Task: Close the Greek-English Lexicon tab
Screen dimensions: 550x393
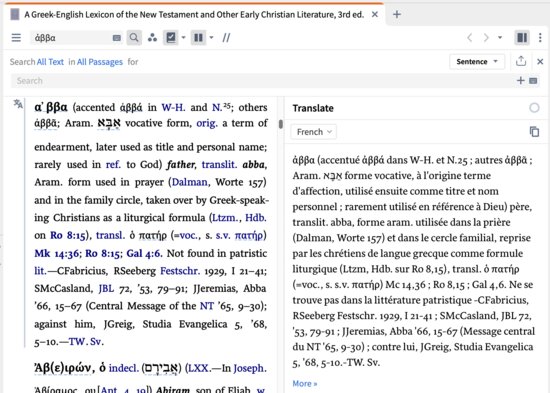Action: click(375, 14)
